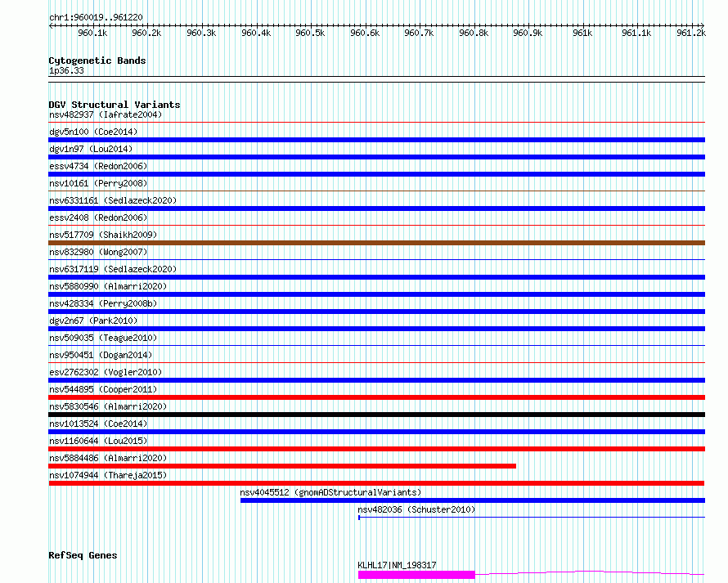This screenshot has width=728, height=583.
Task: Open nsv428334 (Perry2008b) label
Action: click(x=103, y=303)
